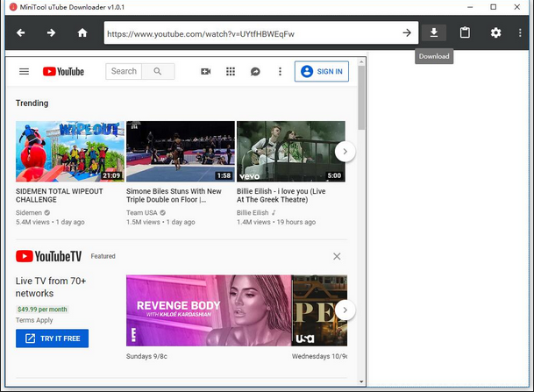Click Billie Eilish - i love you title
The width and height of the screenshot is (534, 392).
pos(281,196)
